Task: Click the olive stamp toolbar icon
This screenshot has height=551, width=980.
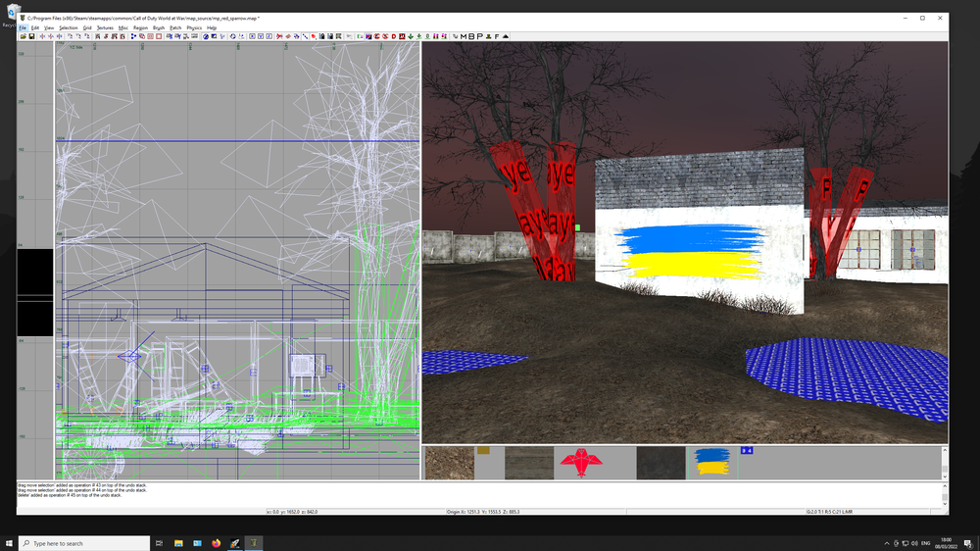Action: (488, 36)
